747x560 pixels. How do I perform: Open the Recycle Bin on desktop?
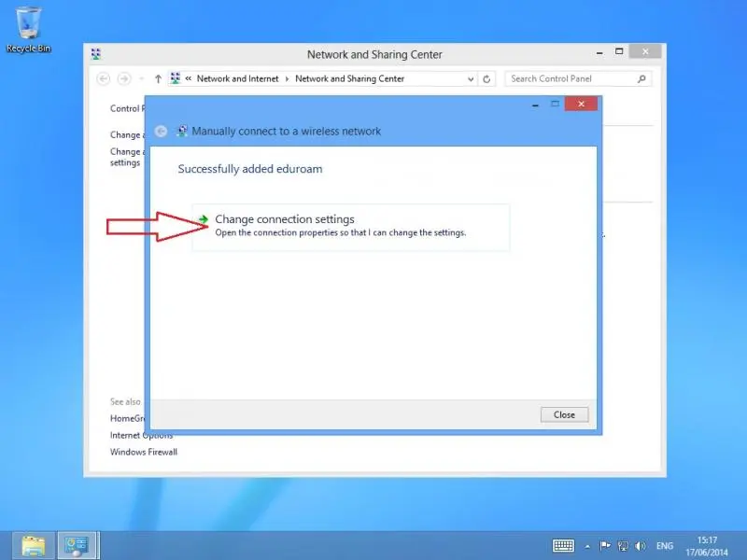28,28
